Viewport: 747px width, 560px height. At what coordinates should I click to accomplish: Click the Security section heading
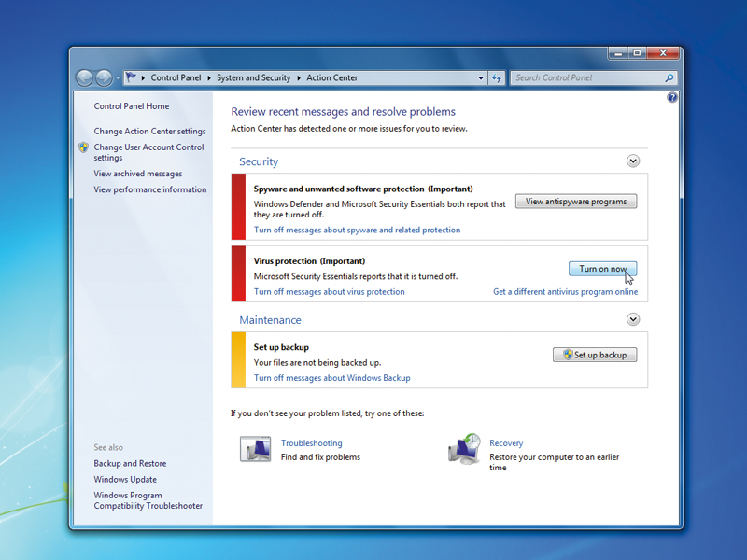click(x=259, y=161)
